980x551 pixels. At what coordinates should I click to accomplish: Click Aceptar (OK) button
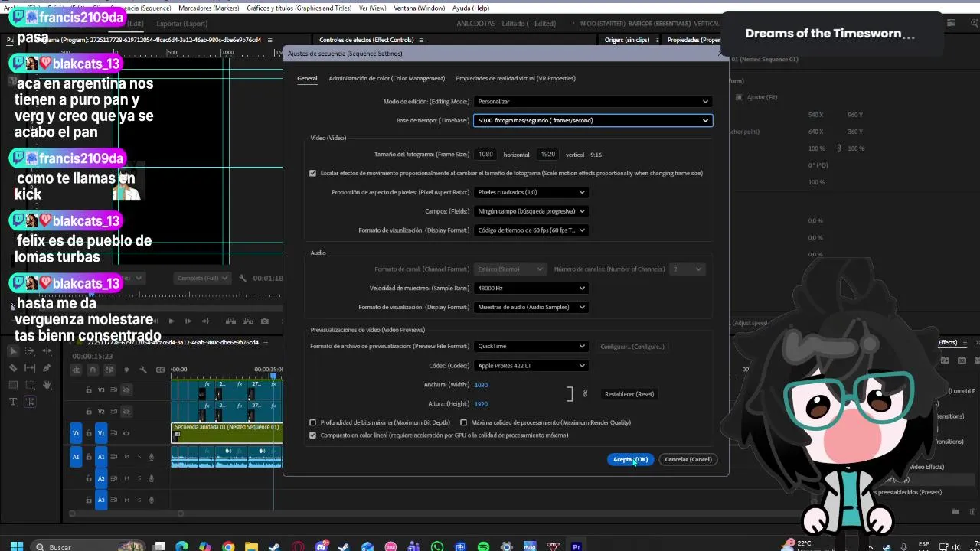pos(630,459)
